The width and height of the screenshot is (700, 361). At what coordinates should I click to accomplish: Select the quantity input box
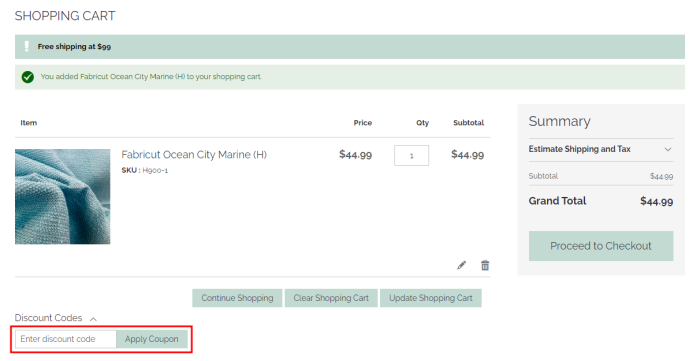[412, 155]
